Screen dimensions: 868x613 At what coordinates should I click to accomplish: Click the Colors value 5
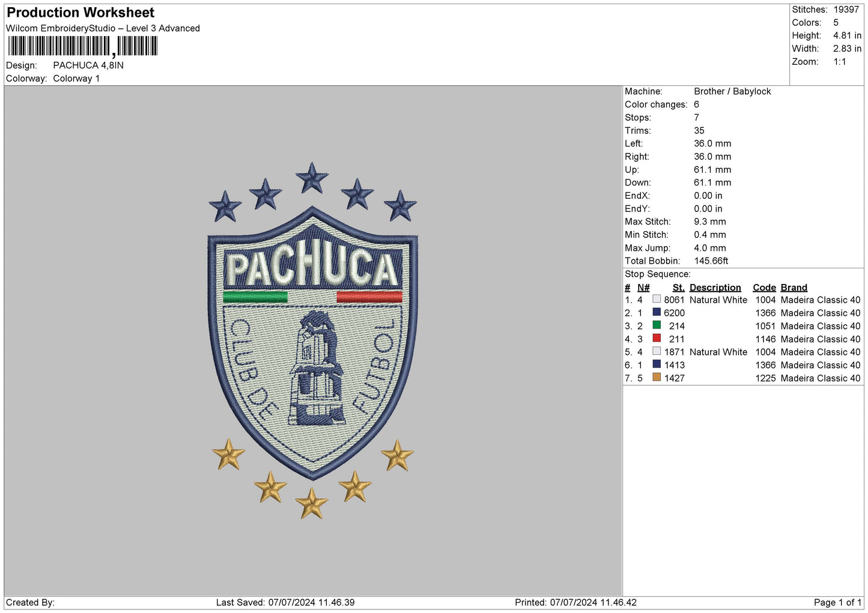[836, 23]
